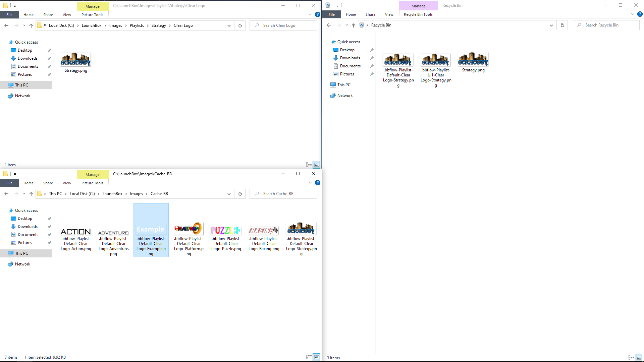Switch Clear Logo window to details view

point(309,165)
